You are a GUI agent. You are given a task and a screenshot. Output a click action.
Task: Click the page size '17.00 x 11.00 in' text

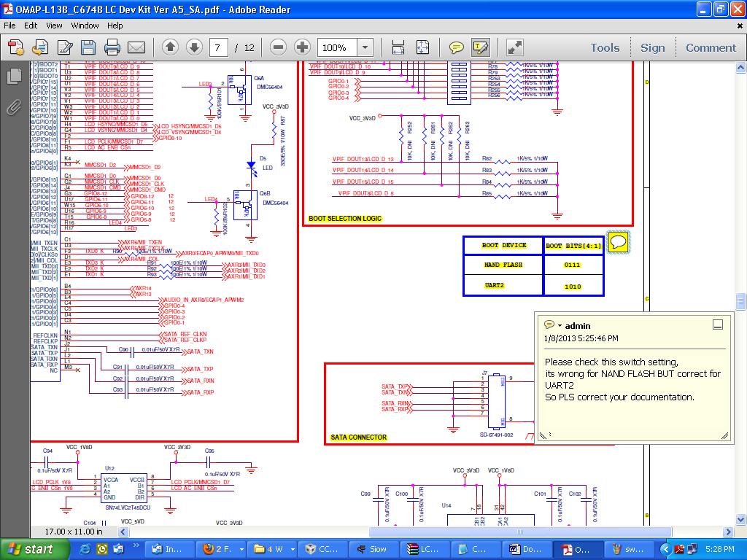[74, 532]
